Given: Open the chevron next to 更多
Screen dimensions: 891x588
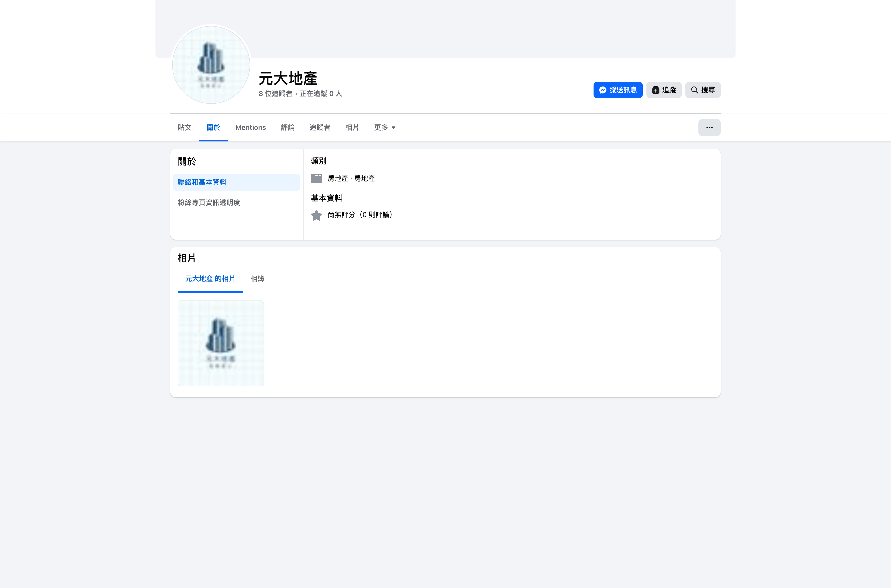Looking at the screenshot, I should (x=394, y=128).
